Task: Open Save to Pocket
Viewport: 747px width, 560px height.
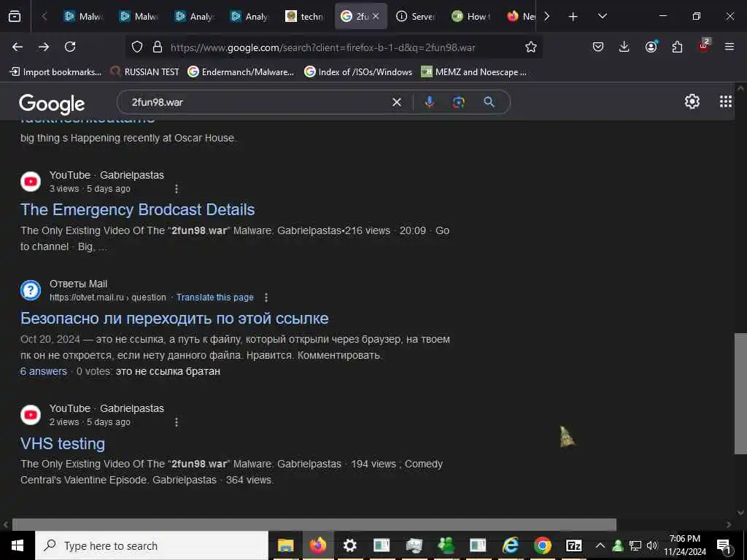Action: 598,47
